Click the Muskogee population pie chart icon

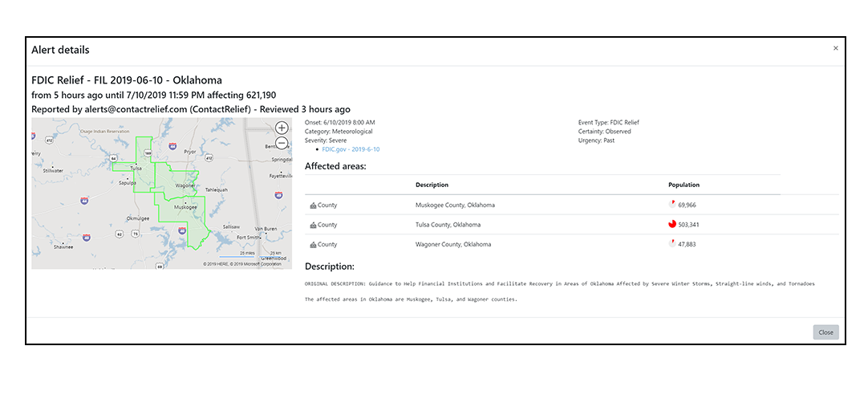pyautogui.click(x=672, y=205)
